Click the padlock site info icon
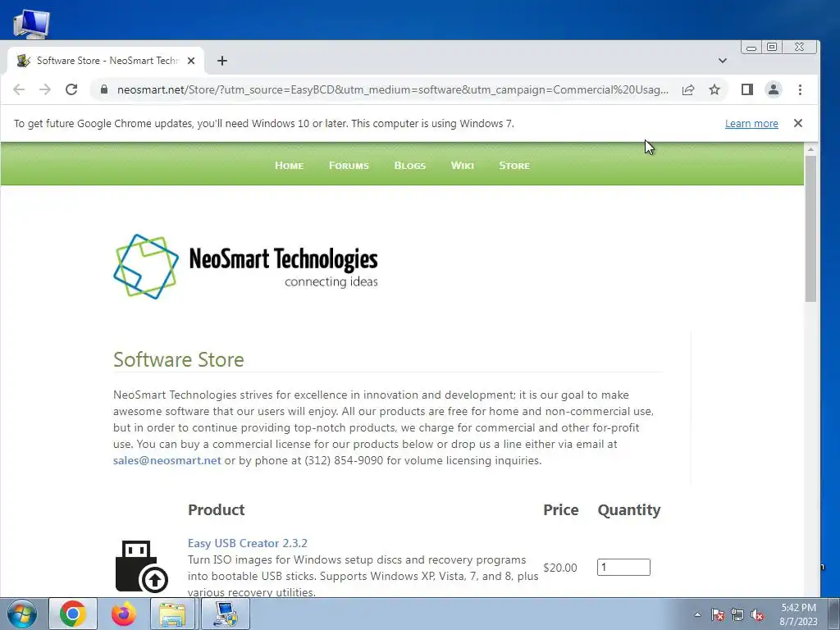840x630 pixels. (104, 89)
